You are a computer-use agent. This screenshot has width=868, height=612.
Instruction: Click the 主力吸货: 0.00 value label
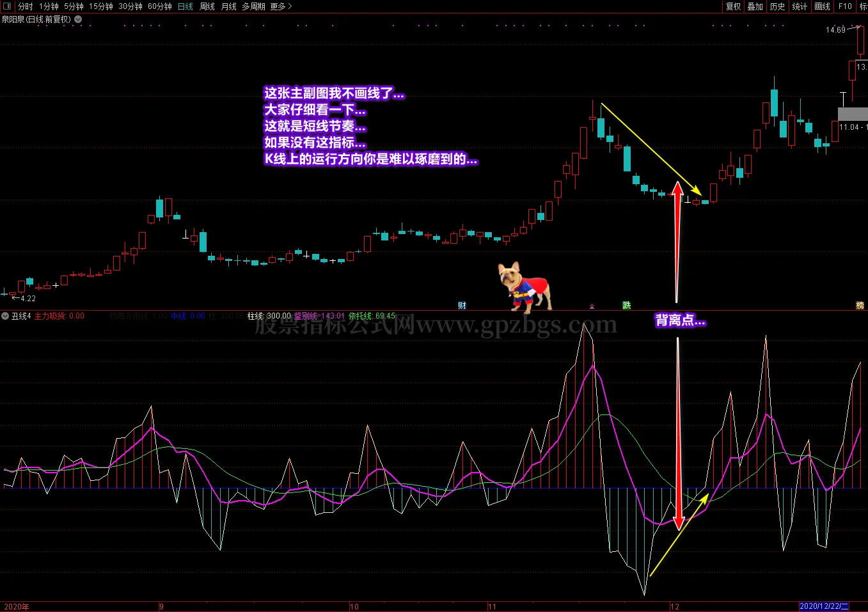[59, 316]
